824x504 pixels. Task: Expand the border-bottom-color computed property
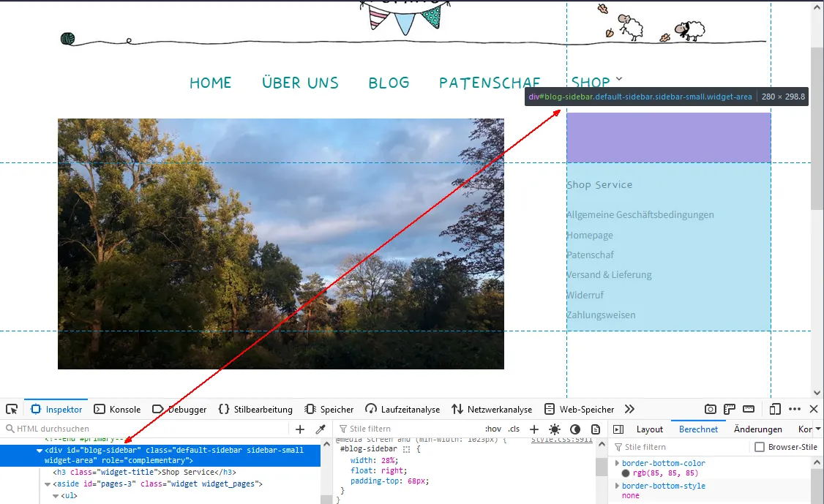point(618,463)
